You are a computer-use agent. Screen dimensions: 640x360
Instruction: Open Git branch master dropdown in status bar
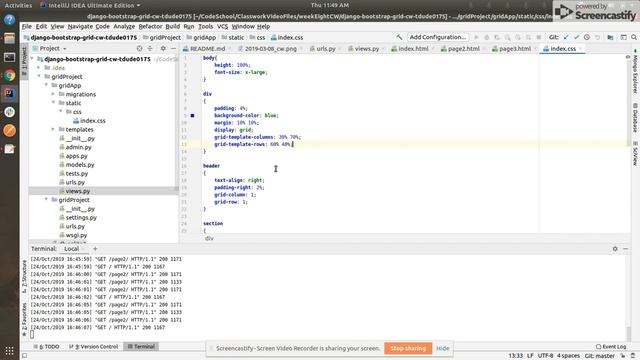point(600,356)
